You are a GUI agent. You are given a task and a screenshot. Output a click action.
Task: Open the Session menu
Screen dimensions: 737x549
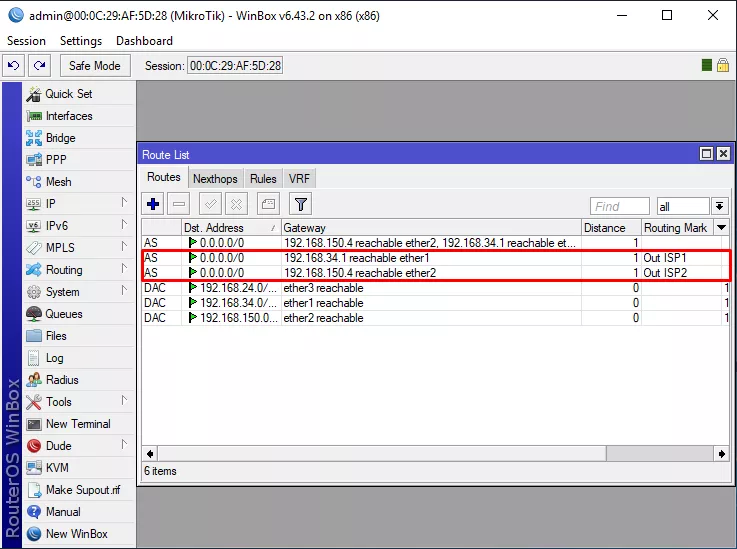(26, 41)
